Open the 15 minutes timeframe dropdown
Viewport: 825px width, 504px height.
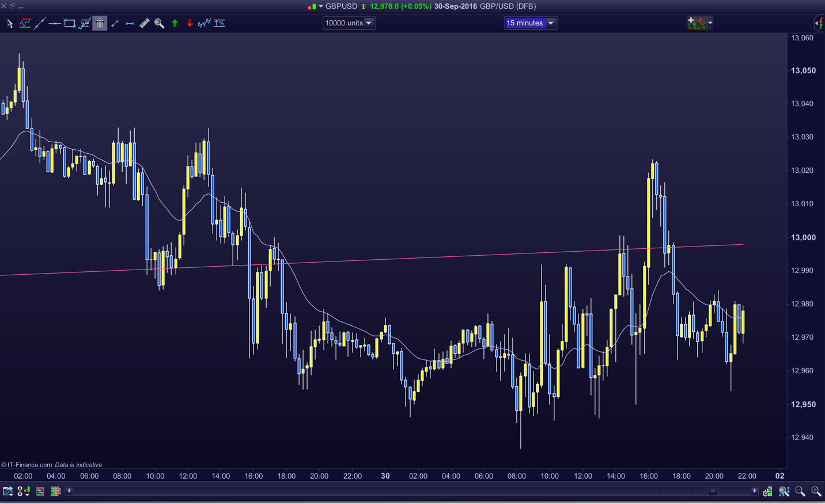click(530, 23)
